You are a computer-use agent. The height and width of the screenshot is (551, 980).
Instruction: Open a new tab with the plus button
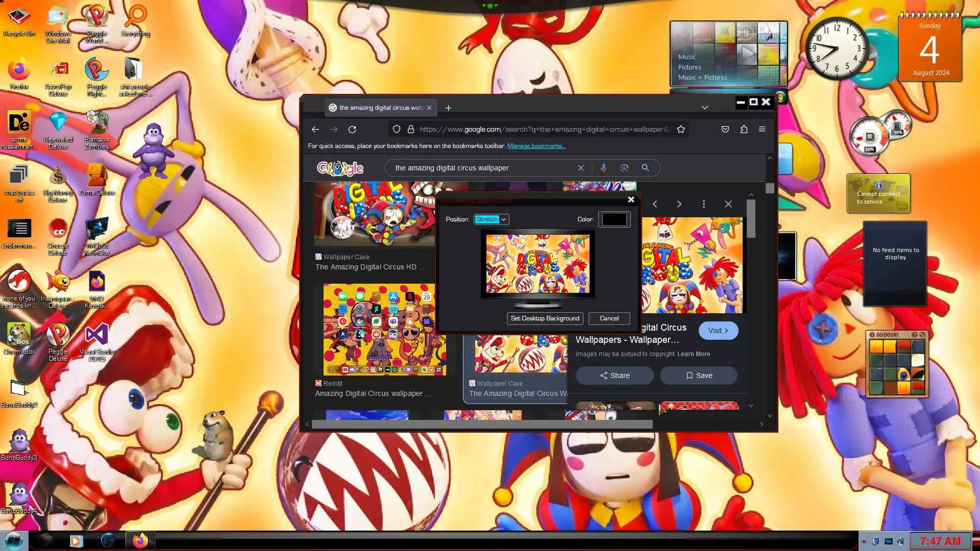448,108
